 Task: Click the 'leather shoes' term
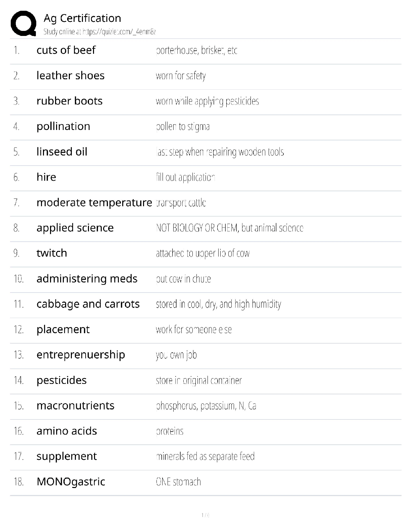click(71, 76)
